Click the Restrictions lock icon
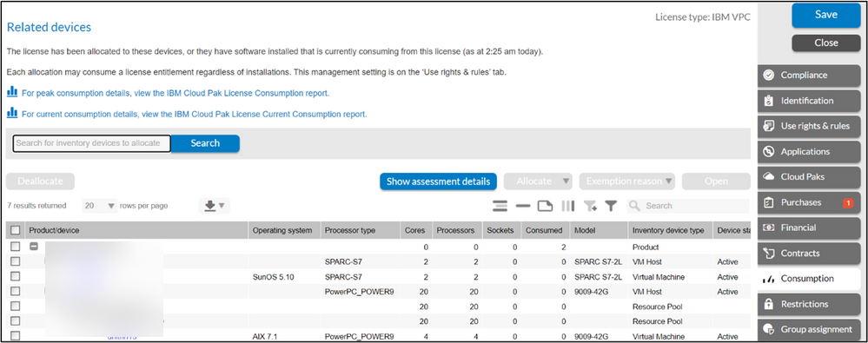This screenshot has height=343, width=868. [x=768, y=304]
